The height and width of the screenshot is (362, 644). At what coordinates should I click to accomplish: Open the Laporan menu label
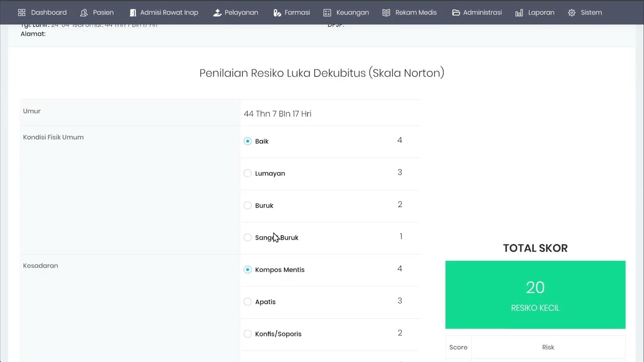541,13
